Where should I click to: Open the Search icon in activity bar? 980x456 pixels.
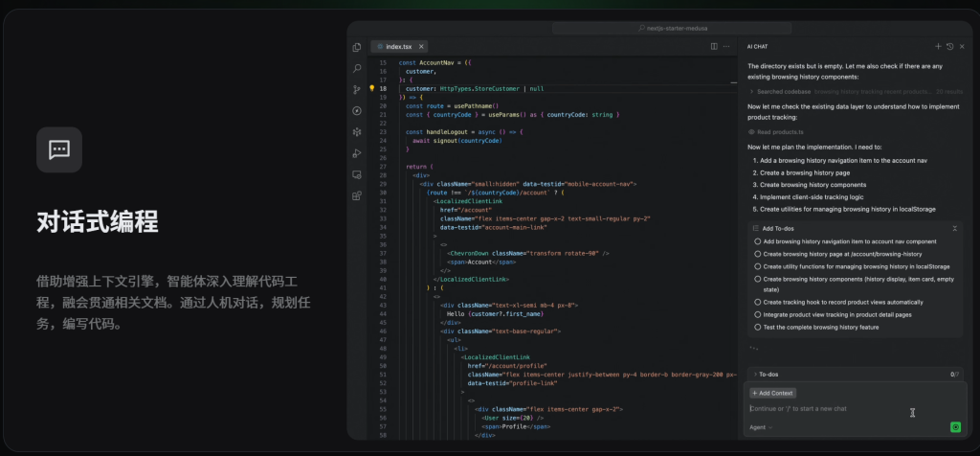click(x=357, y=68)
